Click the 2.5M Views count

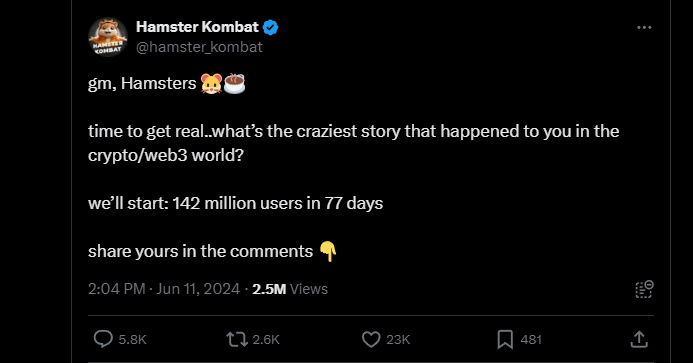[290, 289]
